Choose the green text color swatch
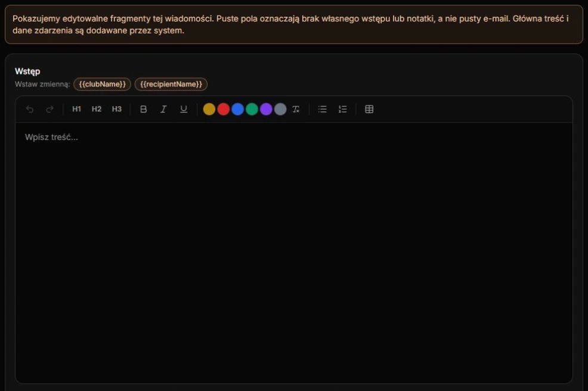Viewport: 588px width, 391px height. [x=252, y=109]
